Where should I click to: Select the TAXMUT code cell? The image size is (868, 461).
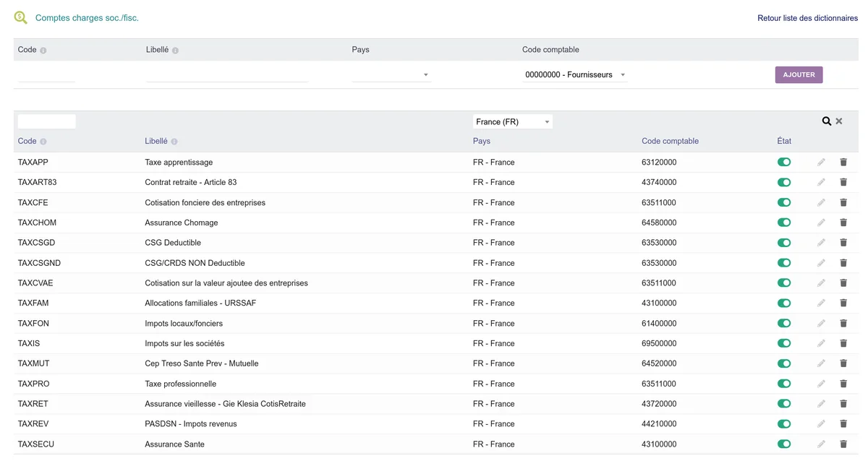click(x=34, y=363)
